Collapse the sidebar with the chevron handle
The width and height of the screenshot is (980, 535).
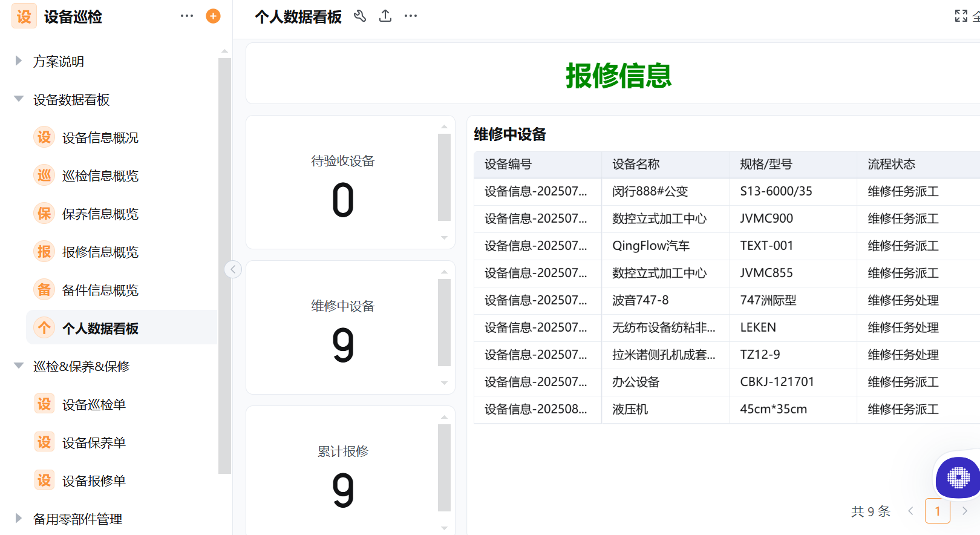[233, 269]
